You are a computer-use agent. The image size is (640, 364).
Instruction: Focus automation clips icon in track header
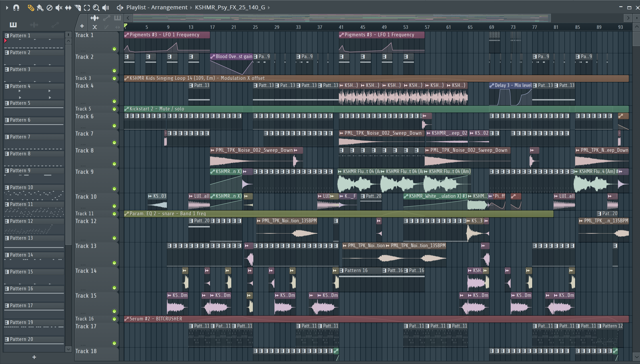pyautogui.click(x=107, y=18)
